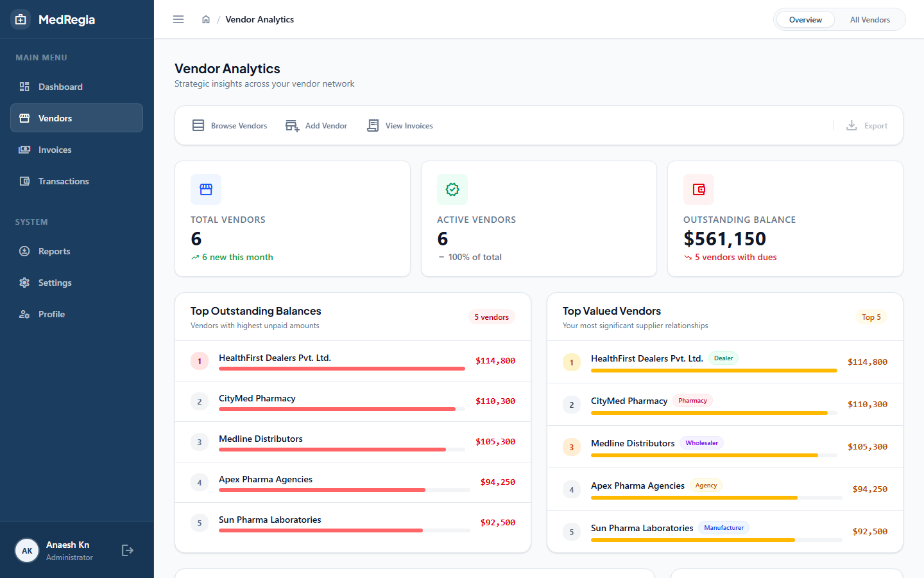
Task: Click the Manufacturer tag next to Sun Pharma
Action: (x=724, y=528)
